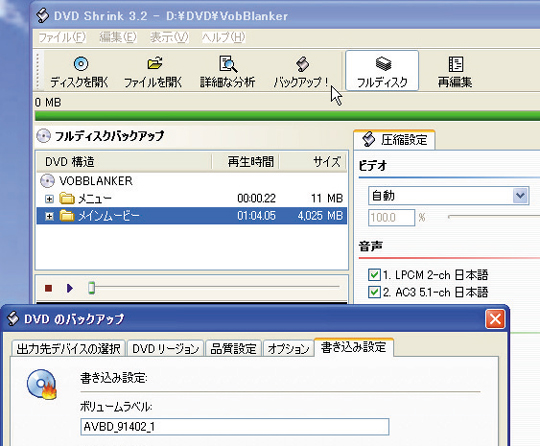The width and height of the screenshot is (540, 446).
Task: Start preview playback with the blue triangle
Action: pos(70,288)
